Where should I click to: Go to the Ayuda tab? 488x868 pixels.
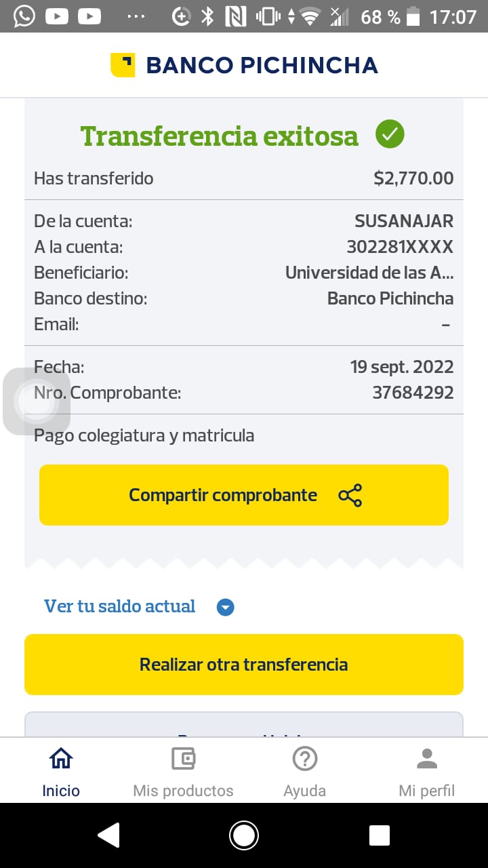(x=305, y=790)
